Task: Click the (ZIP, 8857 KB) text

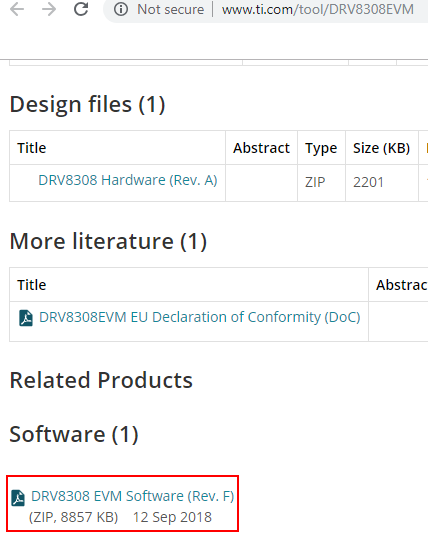Action: [x=74, y=517]
